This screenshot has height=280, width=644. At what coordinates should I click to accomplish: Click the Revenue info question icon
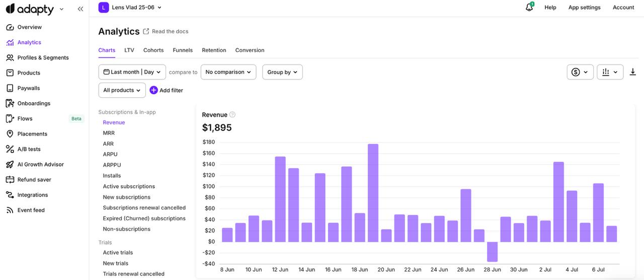click(232, 115)
